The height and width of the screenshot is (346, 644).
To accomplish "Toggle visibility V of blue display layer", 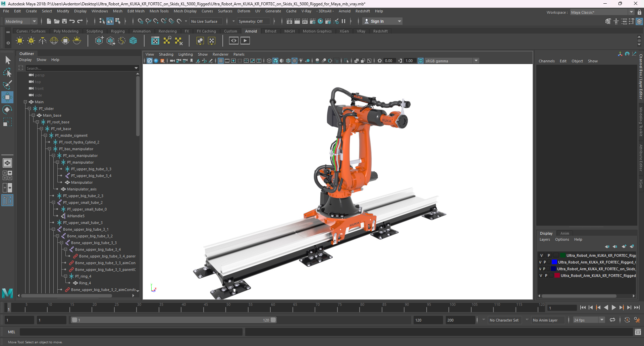I will click(x=540, y=262).
